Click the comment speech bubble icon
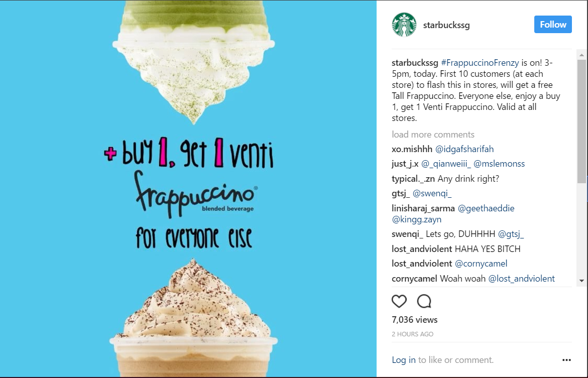The image size is (588, 378). tap(424, 301)
